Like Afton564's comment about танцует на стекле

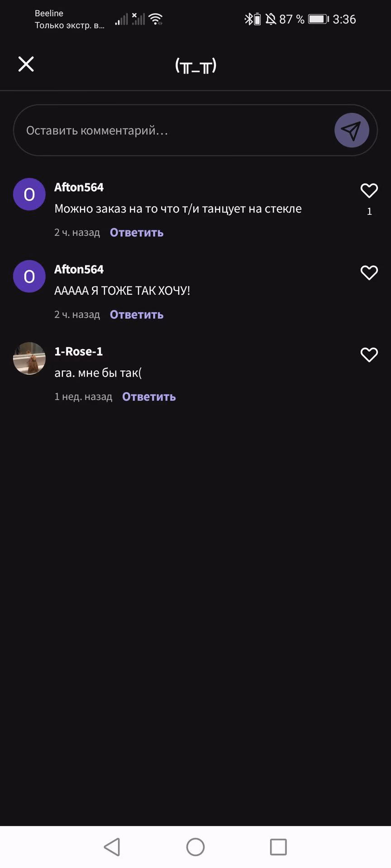click(x=369, y=190)
